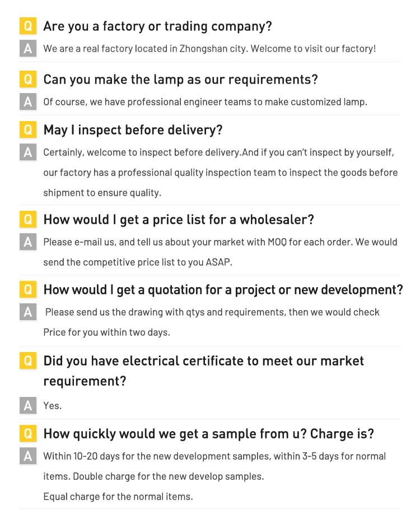Click the A icon beside 'Within 10-20 days' answer
The image size is (420, 527).
(28, 456)
